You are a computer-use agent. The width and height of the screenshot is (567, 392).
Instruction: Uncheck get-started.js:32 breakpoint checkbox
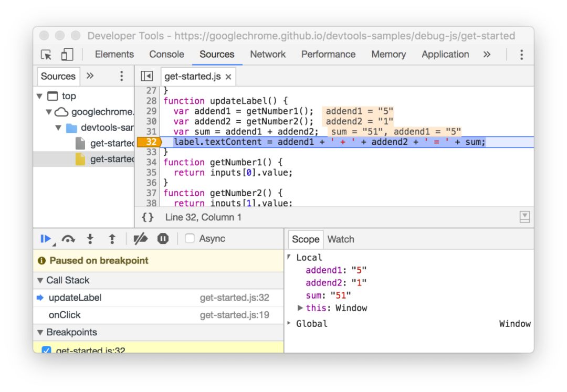(x=46, y=349)
